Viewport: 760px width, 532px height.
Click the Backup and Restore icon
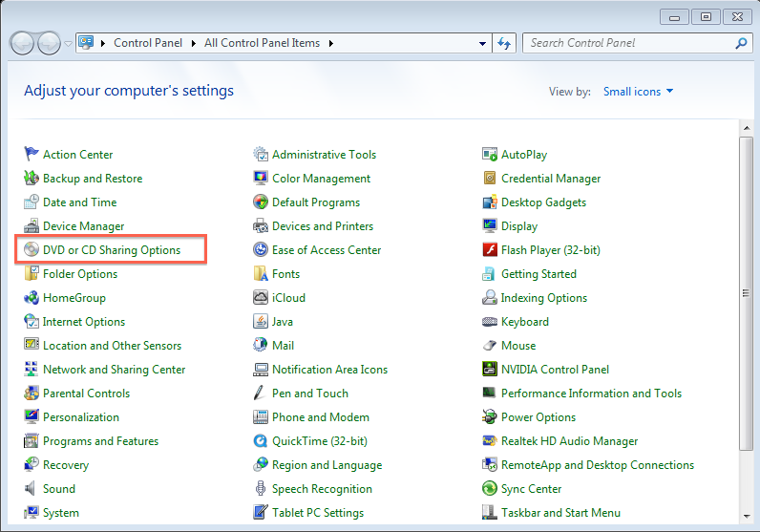(x=31, y=178)
